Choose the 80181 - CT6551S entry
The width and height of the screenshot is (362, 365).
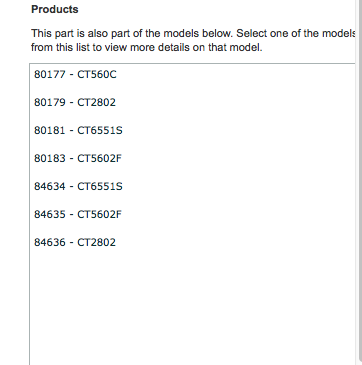coord(78,130)
